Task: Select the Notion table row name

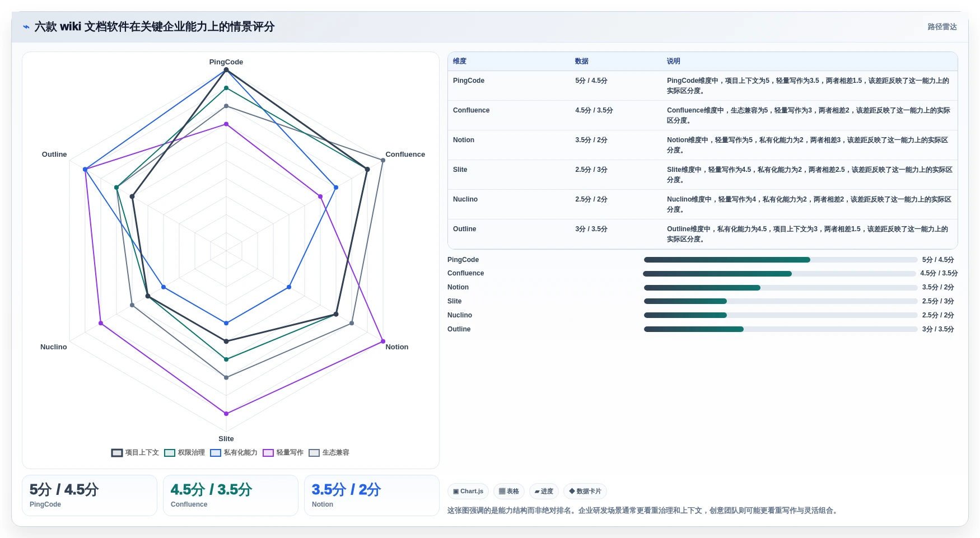Action: [464, 140]
